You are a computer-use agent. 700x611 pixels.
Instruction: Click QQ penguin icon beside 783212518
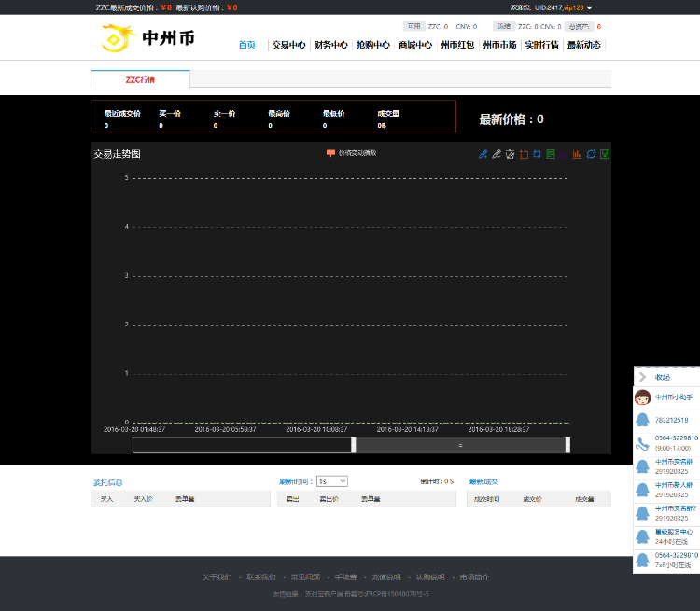click(x=642, y=420)
